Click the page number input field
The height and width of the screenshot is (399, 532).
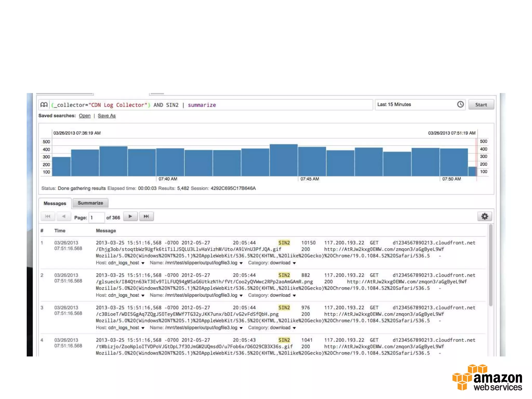[x=96, y=217]
